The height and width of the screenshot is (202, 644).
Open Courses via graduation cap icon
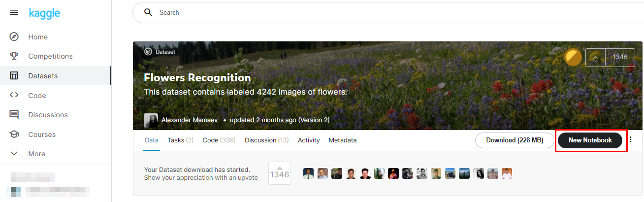pyautogui.click(x=14, y=134)
